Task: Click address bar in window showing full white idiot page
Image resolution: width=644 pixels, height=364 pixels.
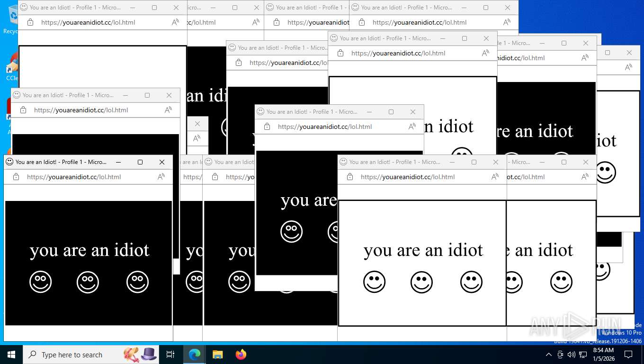Action: (x=422, y=177)
